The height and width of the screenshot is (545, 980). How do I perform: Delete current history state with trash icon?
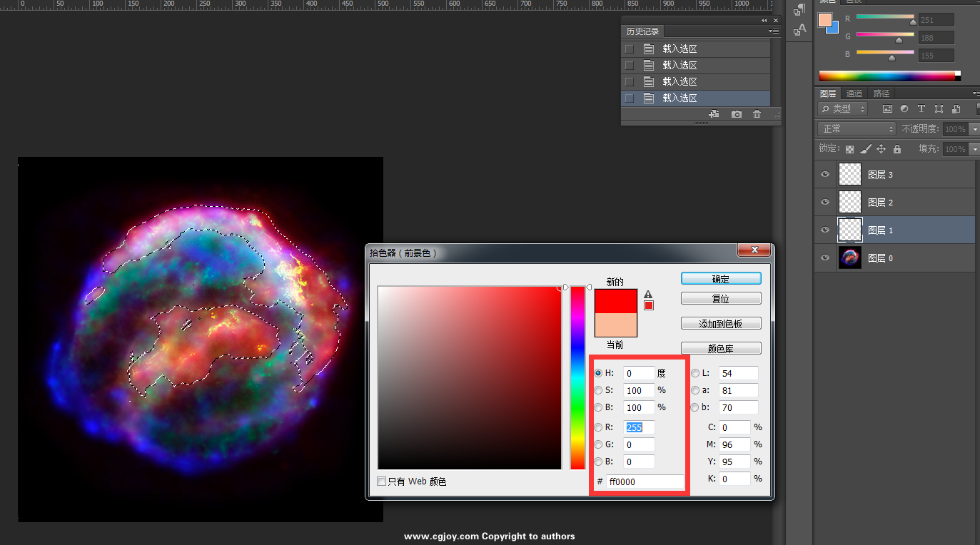pos(757,114)
